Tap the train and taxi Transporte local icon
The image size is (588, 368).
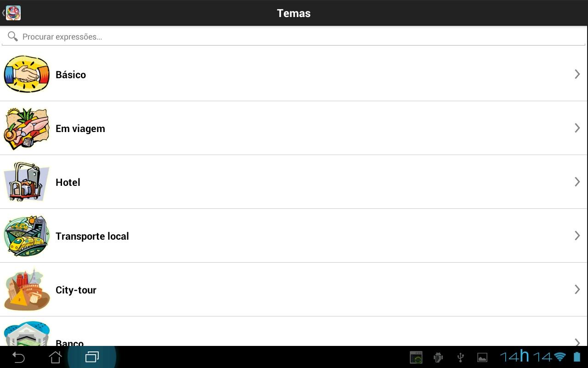pos(27,236)
